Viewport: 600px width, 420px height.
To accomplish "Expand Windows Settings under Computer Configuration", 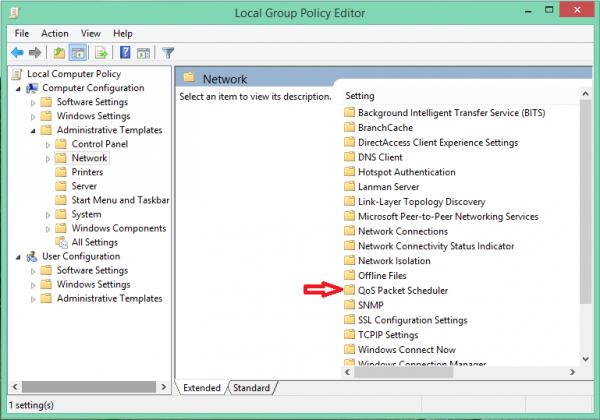I will click(33, 117).
